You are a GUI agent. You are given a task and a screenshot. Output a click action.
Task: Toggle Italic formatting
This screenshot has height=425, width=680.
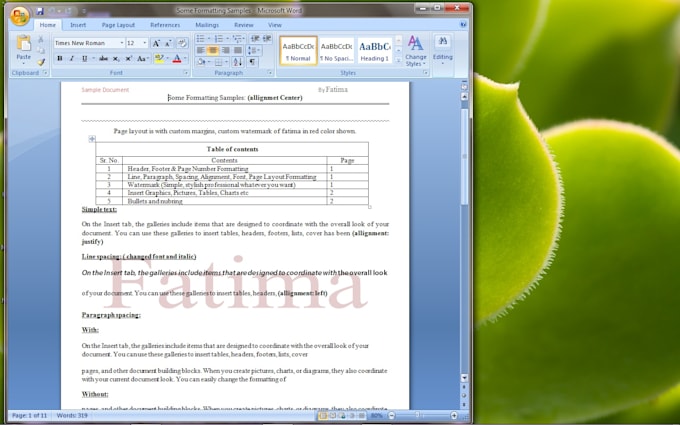(x=72, y=59)
